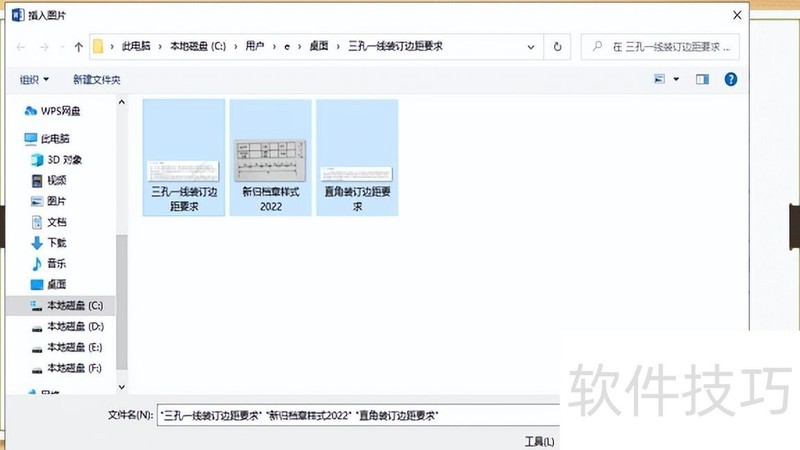Screen dimensions: 800x450
Task: Open recent locations dropdown arrow
Action: tap(62, 47)
